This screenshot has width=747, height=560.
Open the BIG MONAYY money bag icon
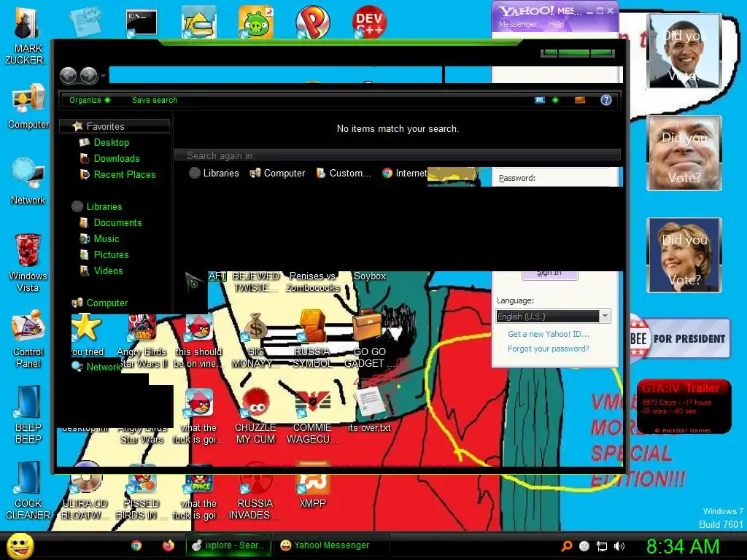click(255, 340)
